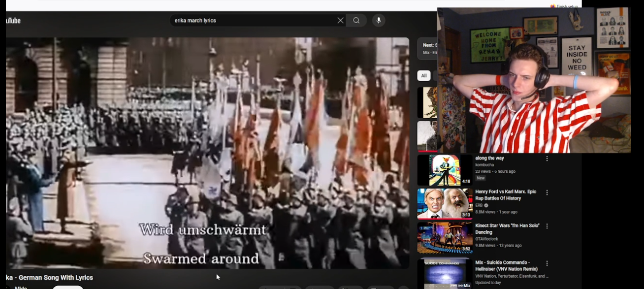Image resolution: width=644 pixels, height=289 pixels.
Task: Click the 3:13 duration badge
Action: [x=466, y=215]
